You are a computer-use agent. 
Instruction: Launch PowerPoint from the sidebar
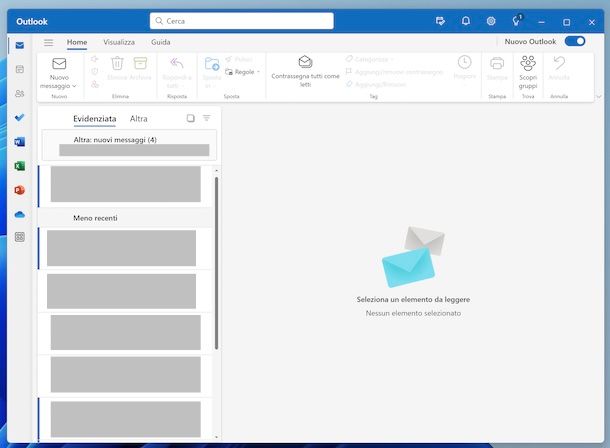click(x=19, y=190)
